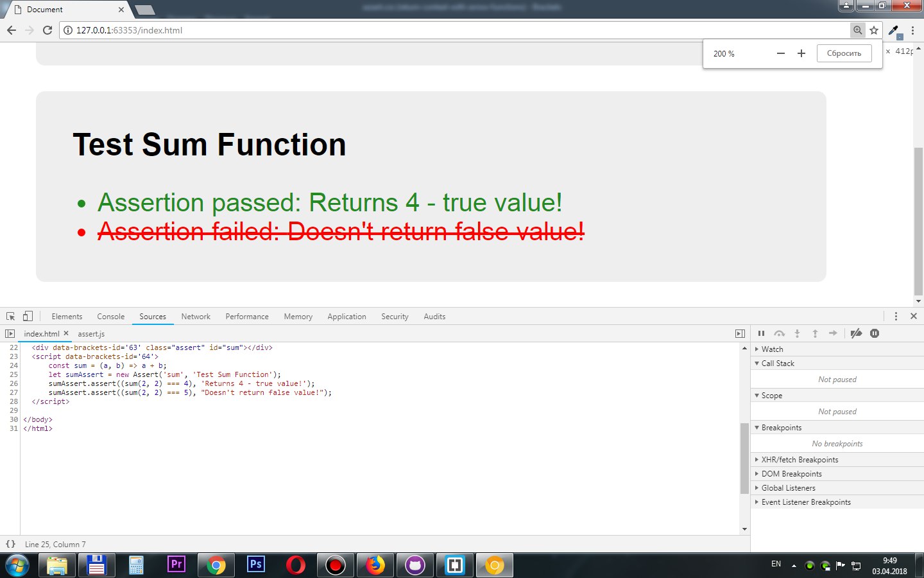The width and height of the screenshot is (924, 578).
Task: Select the inspect element picker tool
Action: 10,316
